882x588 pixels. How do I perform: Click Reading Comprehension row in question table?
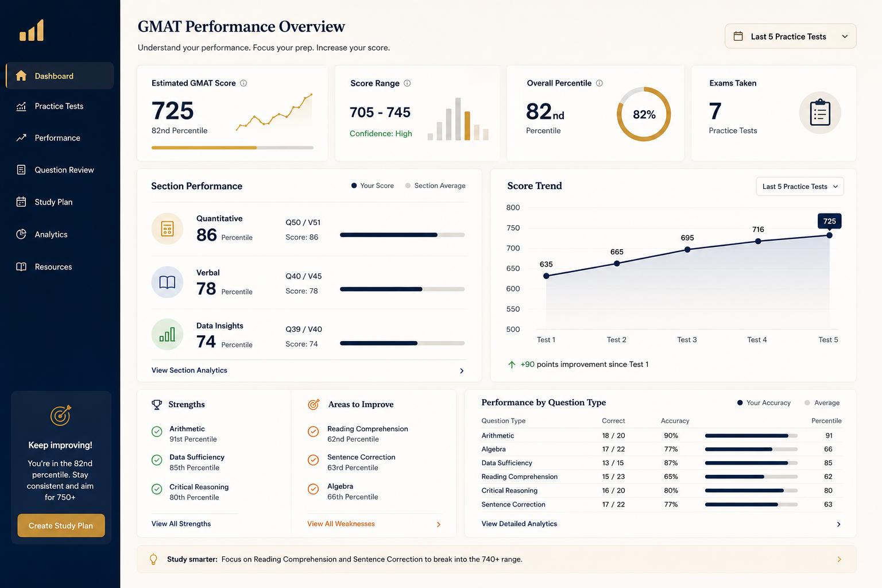point(661,477)
